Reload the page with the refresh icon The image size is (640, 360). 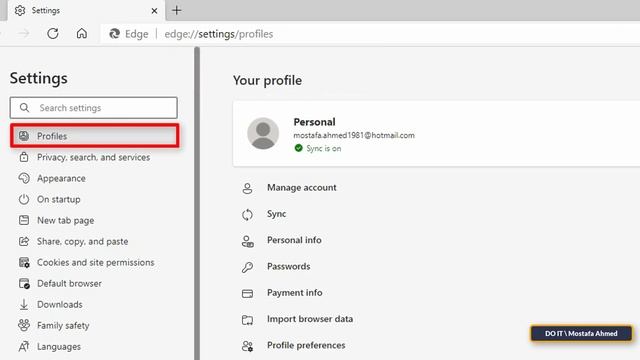pos(53,33)
